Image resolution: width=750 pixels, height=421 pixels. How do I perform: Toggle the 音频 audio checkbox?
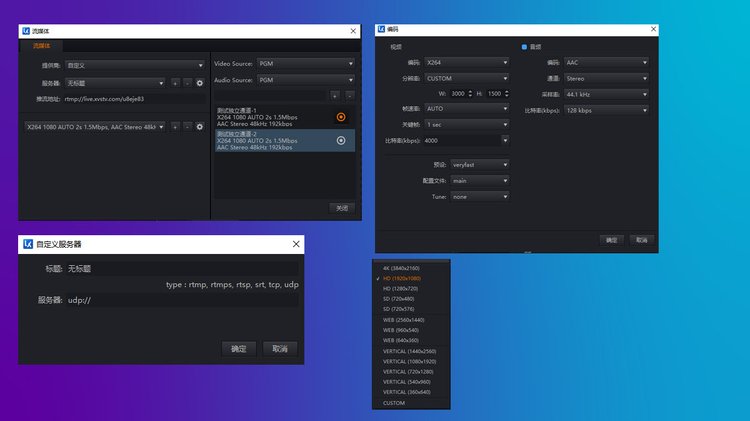click(523, 47)
